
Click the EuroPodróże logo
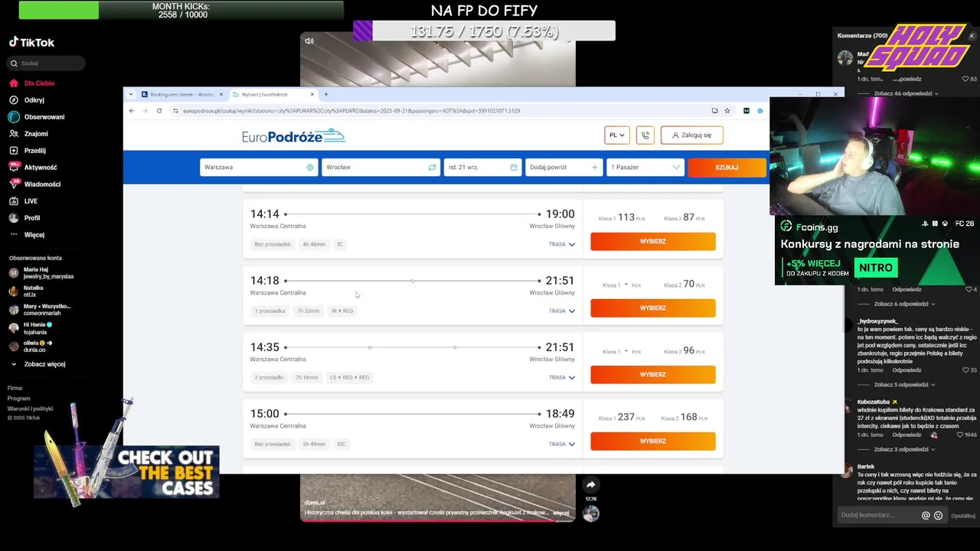click(x=293, y=135)
